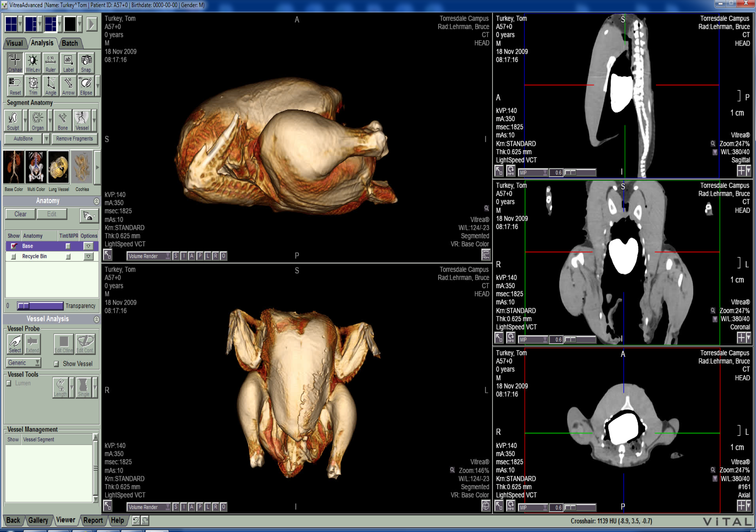The height and width of the screenshot is (532, 756).
Task: Click the maximize view icon in coronal pane
Action: tap(499, 337)
